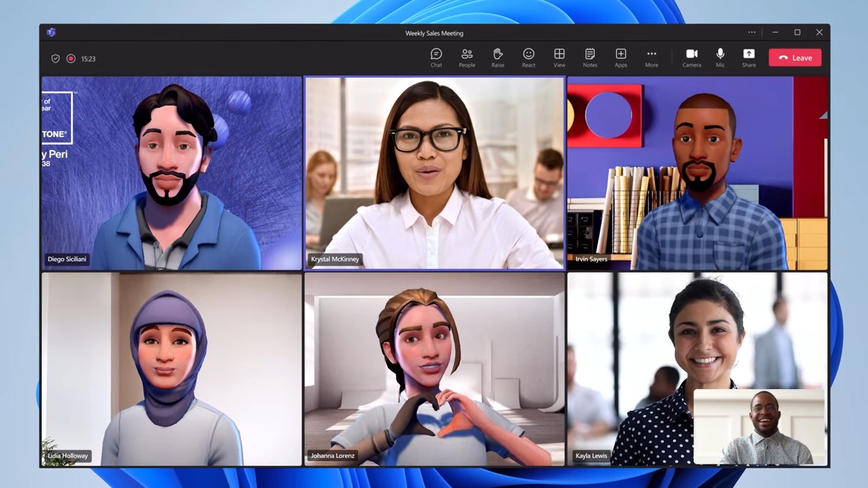868x488 pixels.
Task: Open the More actions menu
Action: pos(651,58)
